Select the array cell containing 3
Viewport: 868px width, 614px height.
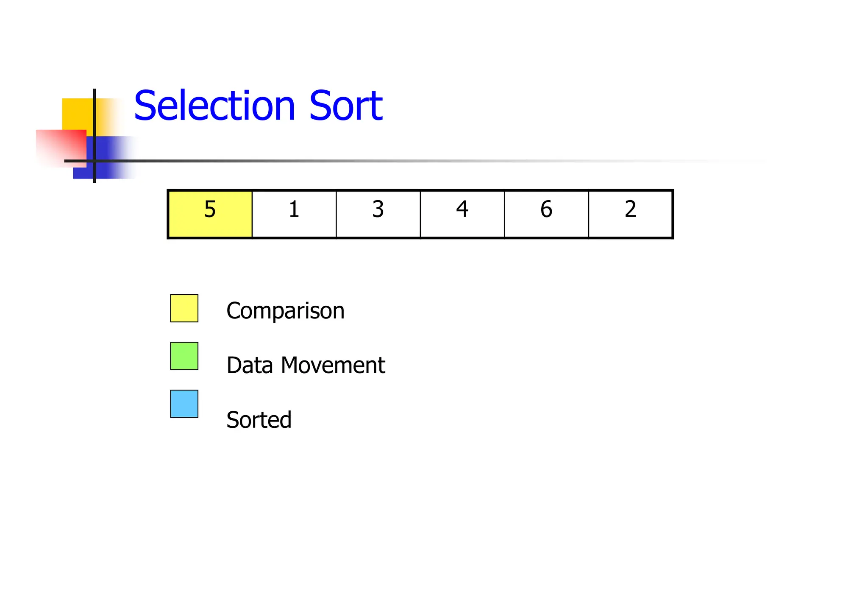point(378,214)
